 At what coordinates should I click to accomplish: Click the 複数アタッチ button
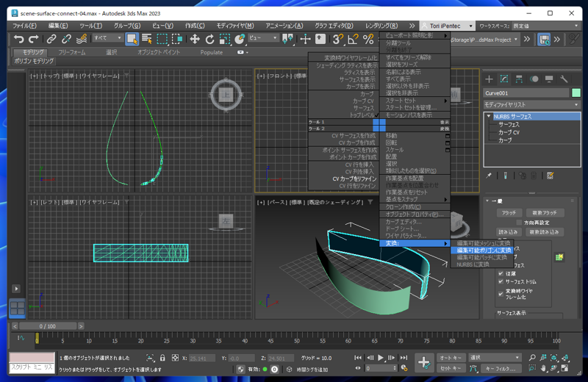(545, 212)
